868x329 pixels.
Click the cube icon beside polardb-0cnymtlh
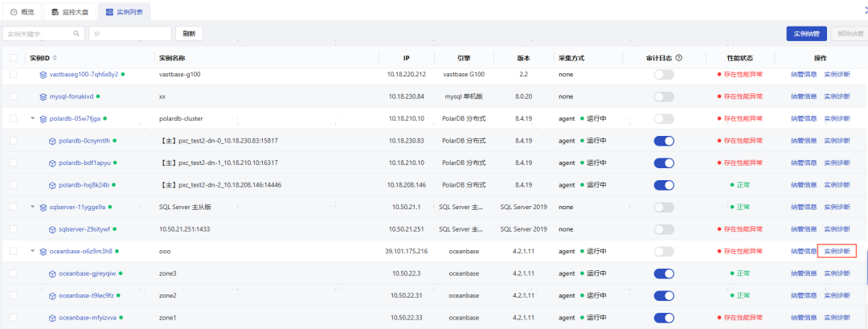53,141
